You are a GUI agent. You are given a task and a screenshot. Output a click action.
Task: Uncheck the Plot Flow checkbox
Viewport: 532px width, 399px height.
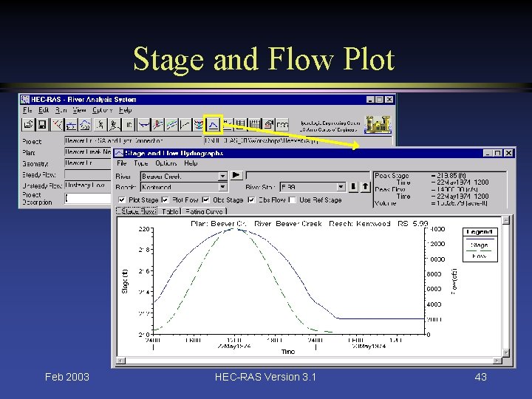click(x=165, y=199)
